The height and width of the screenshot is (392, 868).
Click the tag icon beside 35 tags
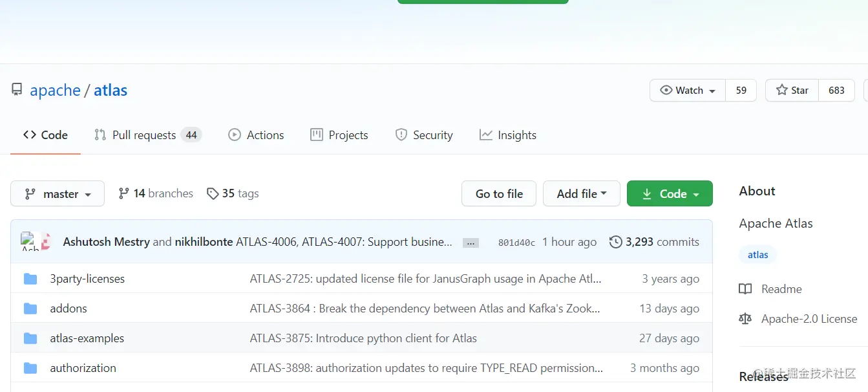pos(213,193)
